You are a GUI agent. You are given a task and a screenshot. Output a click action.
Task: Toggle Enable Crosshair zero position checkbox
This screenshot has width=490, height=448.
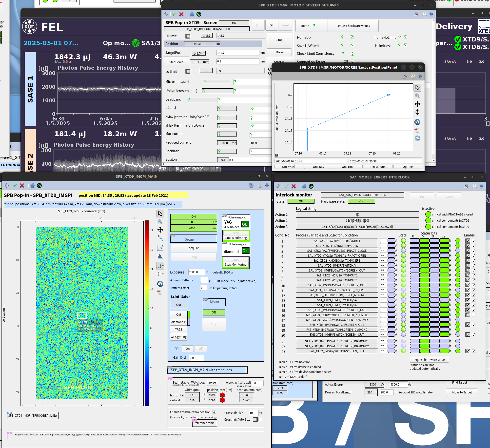214,412
